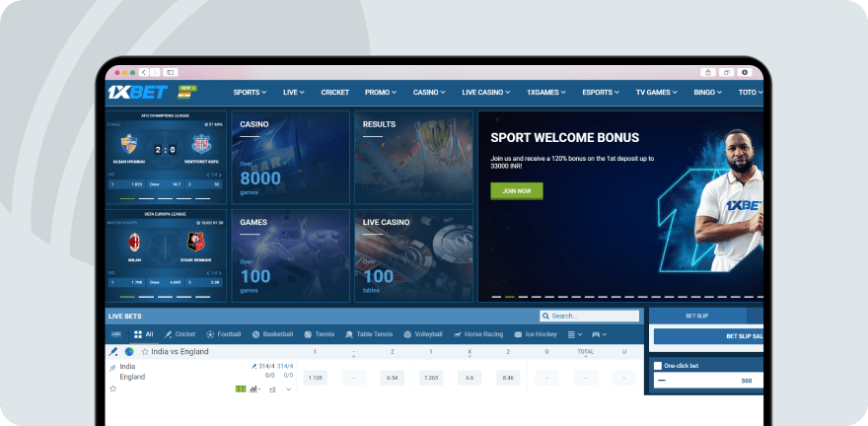The image size is (868, 426).
Task: Select odds 1.265
Action: tap(431, 378)
